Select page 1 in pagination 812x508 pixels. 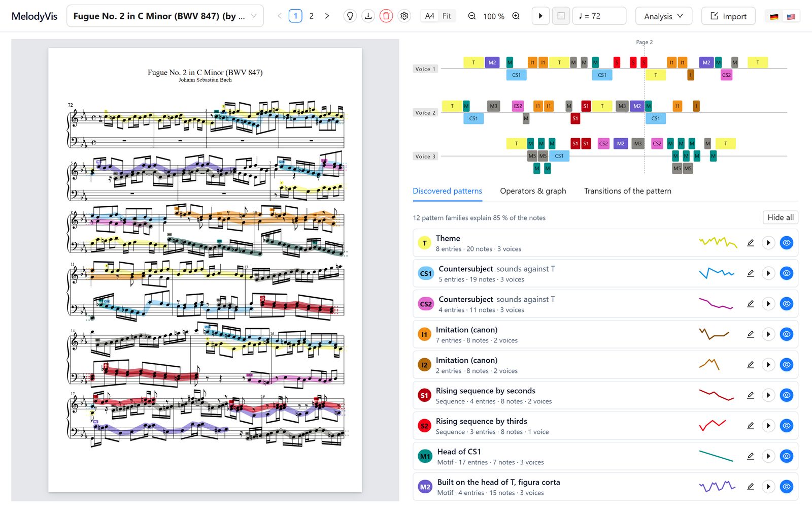(295, 16)
